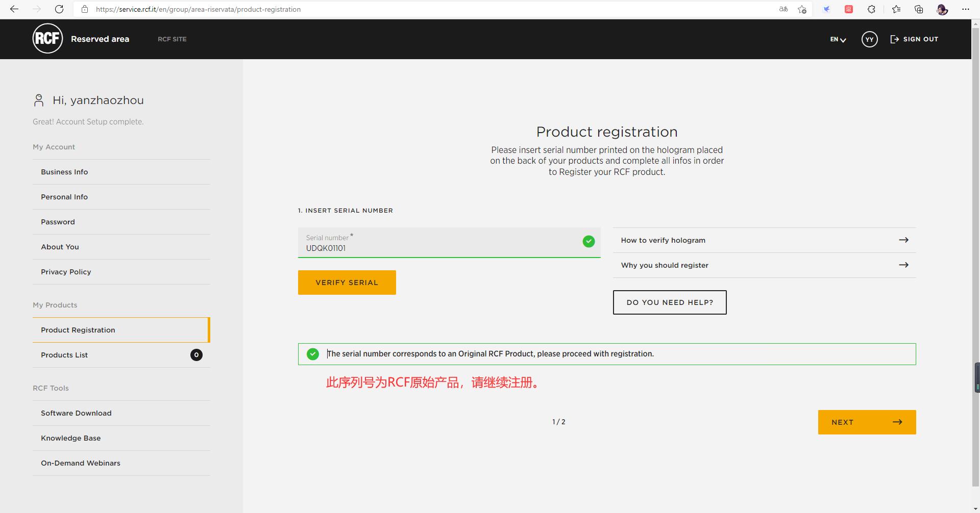Open the Business Info section

121,172
